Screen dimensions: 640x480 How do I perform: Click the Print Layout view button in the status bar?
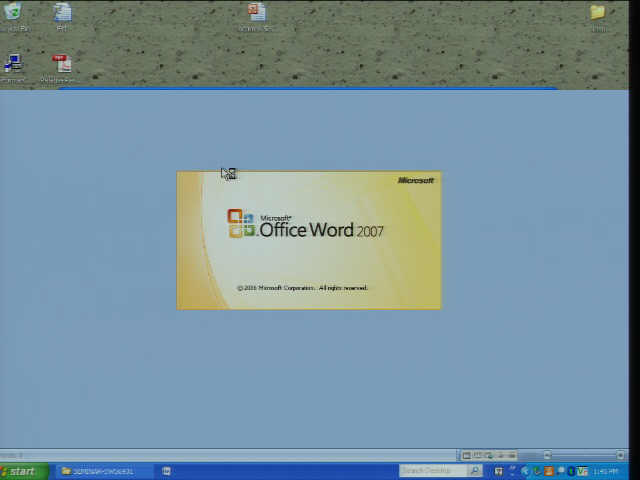click(467, 455)
